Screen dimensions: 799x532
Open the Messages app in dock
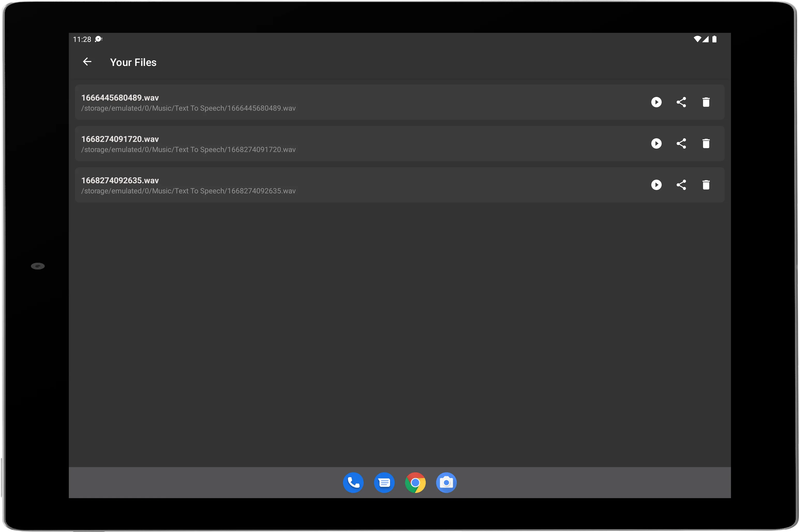384,482
